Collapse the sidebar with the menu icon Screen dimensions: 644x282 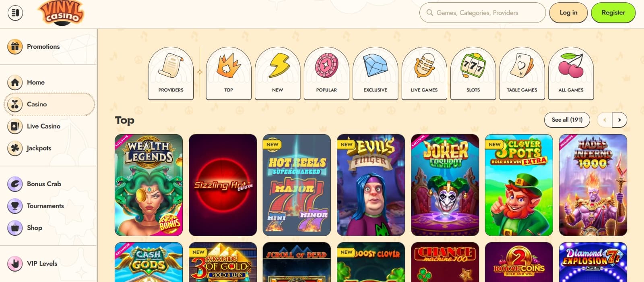click(15, 13)
